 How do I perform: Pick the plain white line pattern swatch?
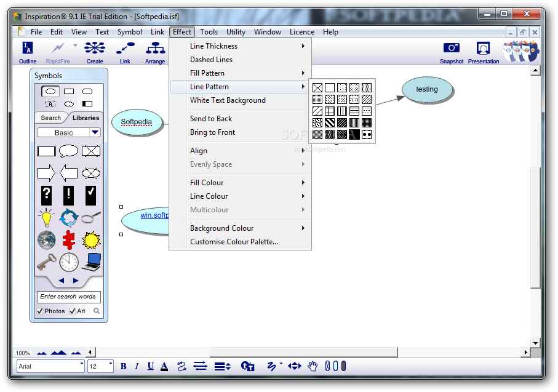pos(330,87)
